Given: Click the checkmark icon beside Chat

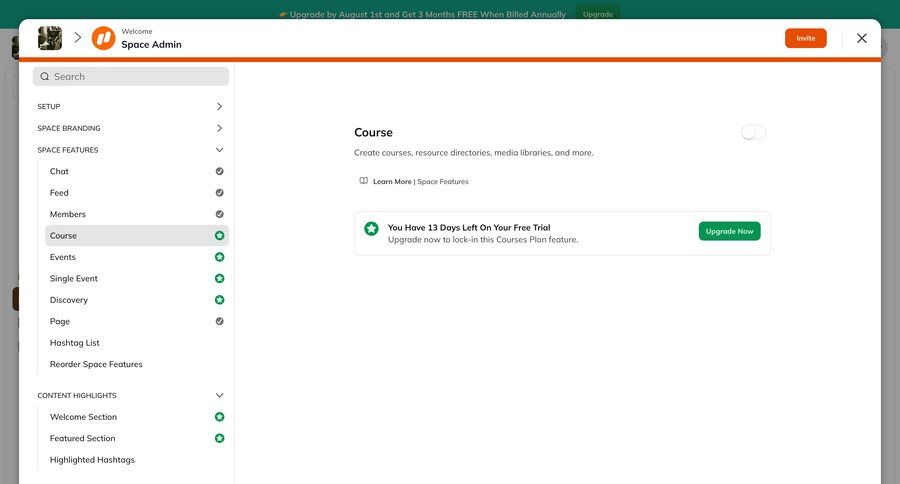Looking at the screenshot, I should pyautogui.click(x=219, y=171).
